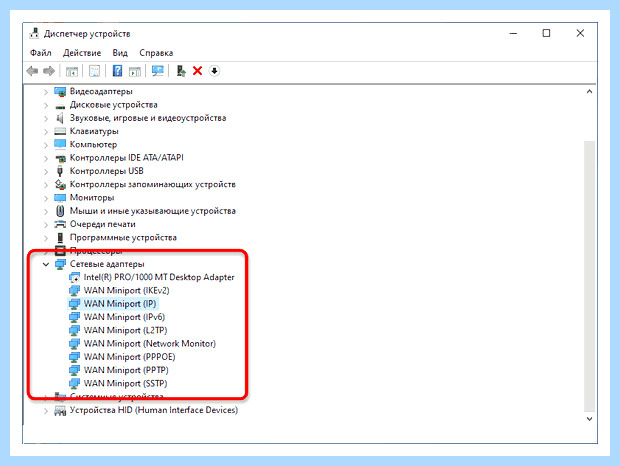The width and height of the screenshot is (620, 466).
Task: Select Контроллеры запоминающих устройств label
Action: pos(153,184)
